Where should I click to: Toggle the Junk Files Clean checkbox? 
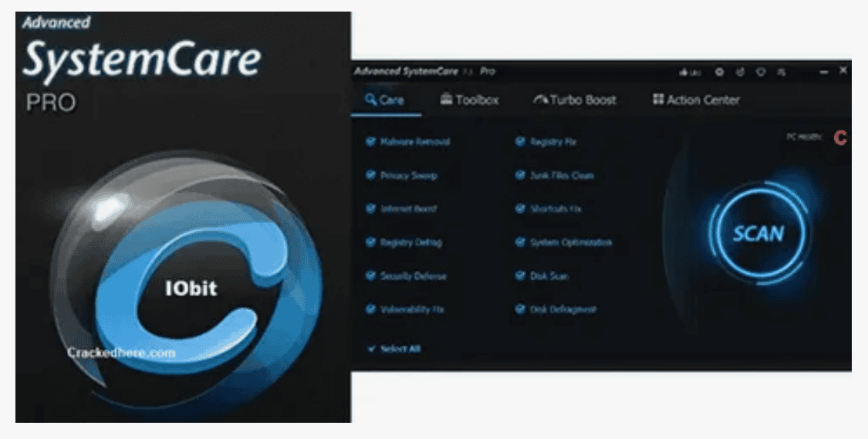520,175
